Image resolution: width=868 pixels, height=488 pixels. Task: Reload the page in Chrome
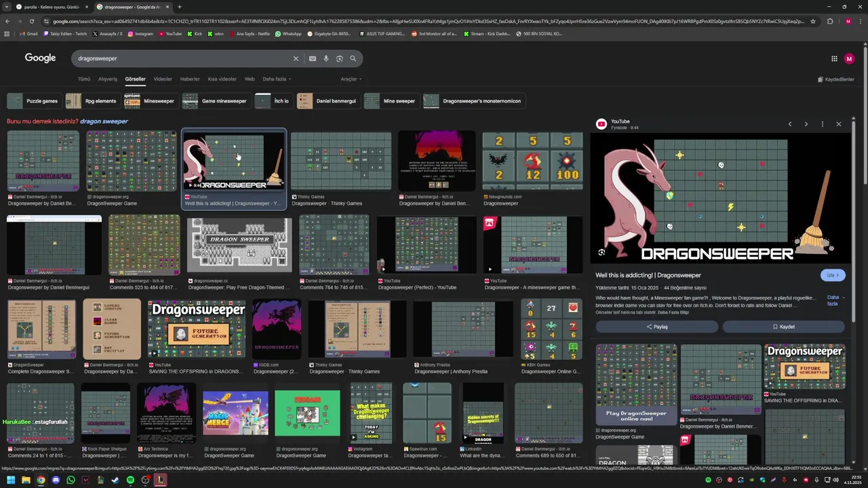tap(31, 21)
